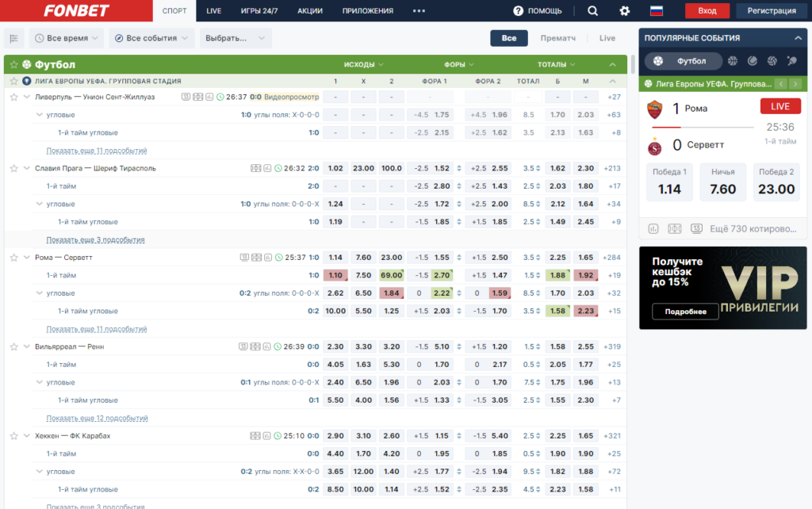Collapse the Популярные события panel
Viewport: 812px width, 509px height.
(798, 38)
